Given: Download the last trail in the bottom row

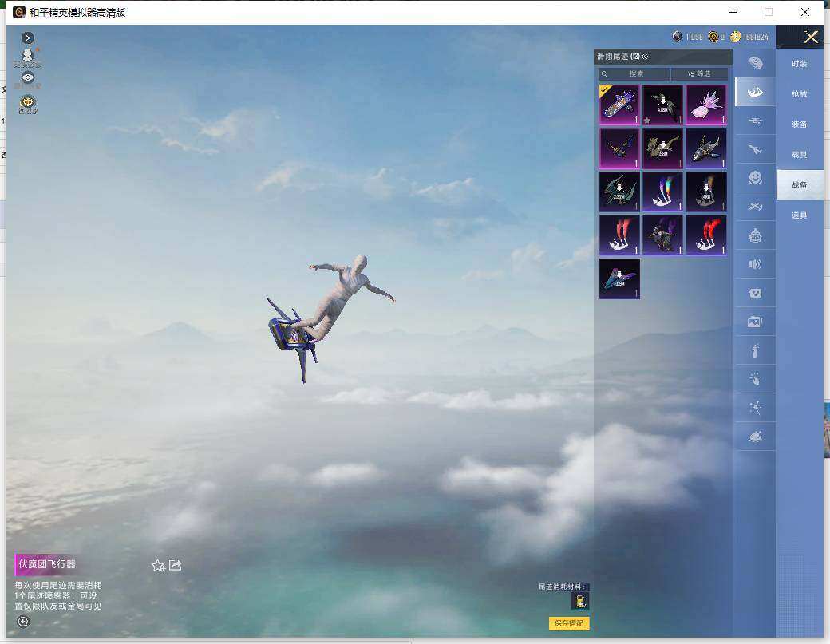Looking at the screenshot, I should pyautogui.click(x=619, y=279).
